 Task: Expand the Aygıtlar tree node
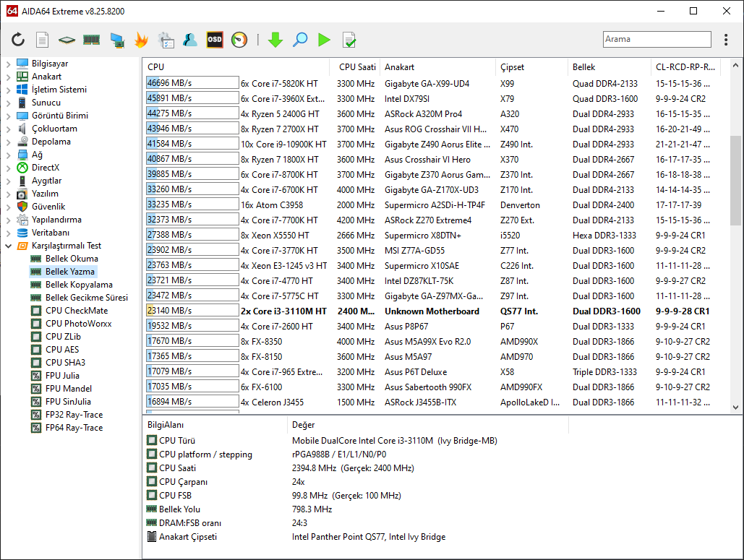click(8, 181)
